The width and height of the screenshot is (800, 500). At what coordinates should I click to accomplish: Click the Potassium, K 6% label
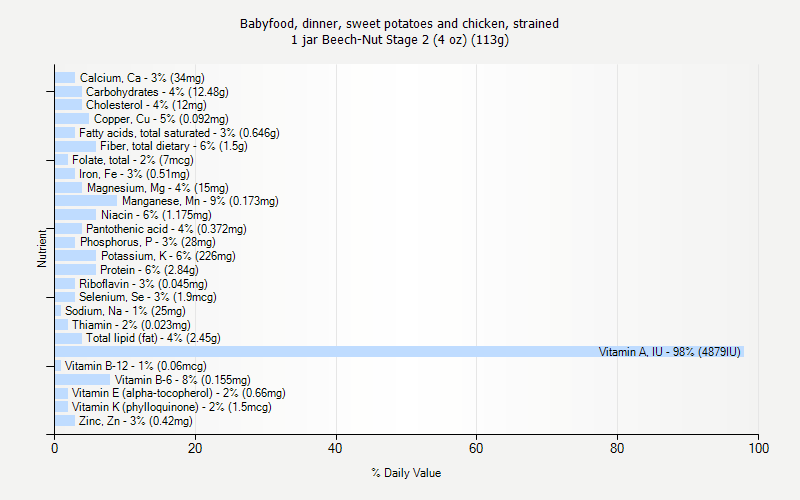(x=168, y=256)
